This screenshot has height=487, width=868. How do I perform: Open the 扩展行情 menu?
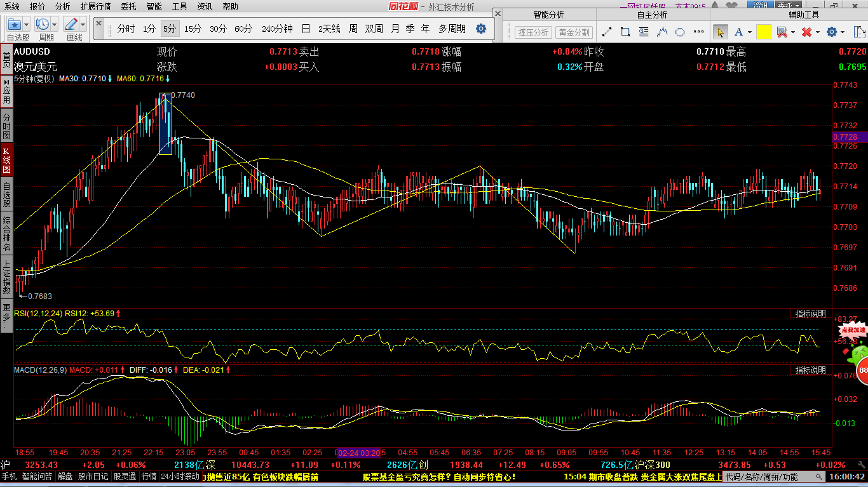click(95, 6)
